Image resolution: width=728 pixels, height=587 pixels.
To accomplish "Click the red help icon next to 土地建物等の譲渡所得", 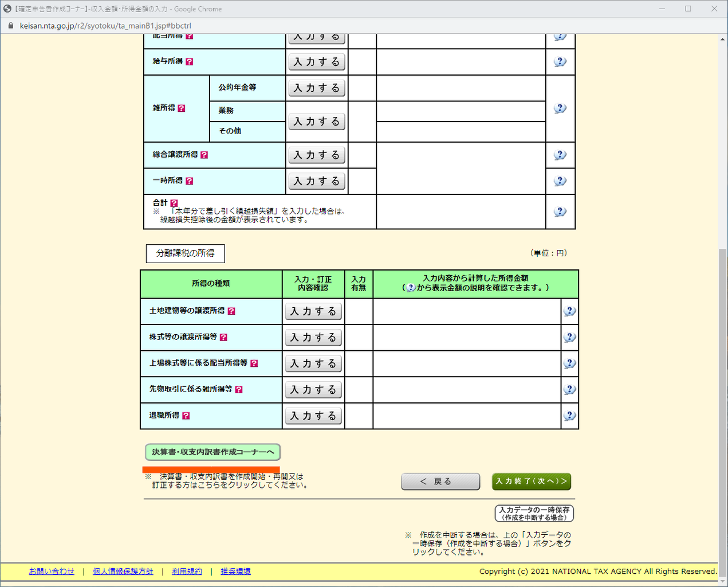I will pos(231,311).
